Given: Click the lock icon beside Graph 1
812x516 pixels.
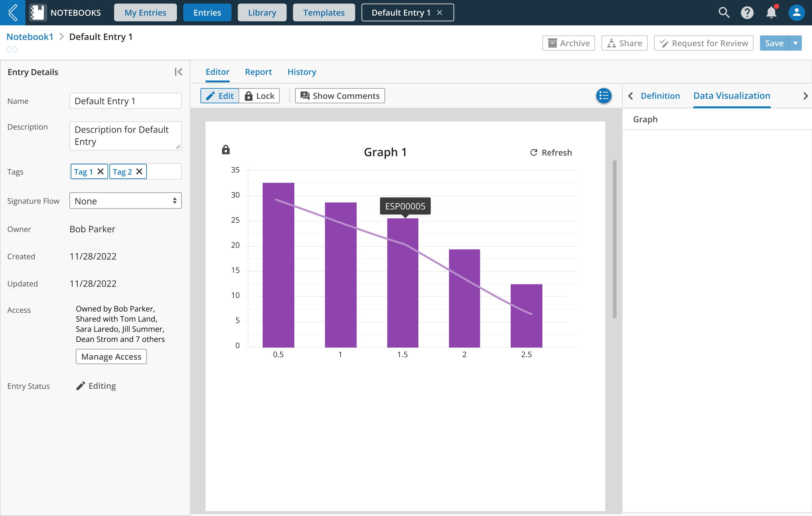Looking at the screenshot, I should pos(226,150).
